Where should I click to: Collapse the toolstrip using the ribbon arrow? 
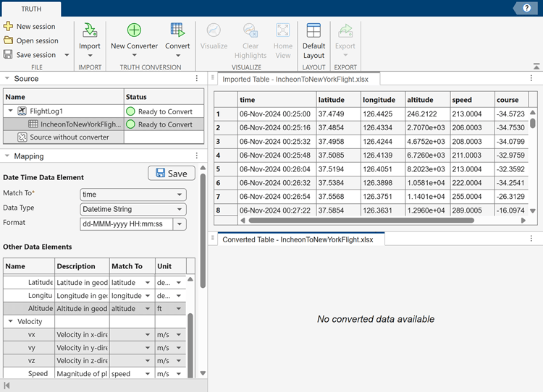tap(536, 66)
